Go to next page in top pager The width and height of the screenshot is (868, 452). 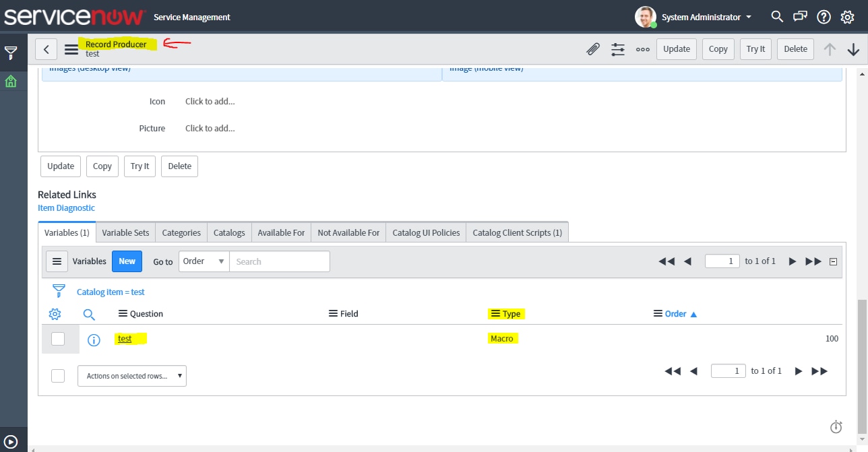pyautogui.click(x=793, y=261)
